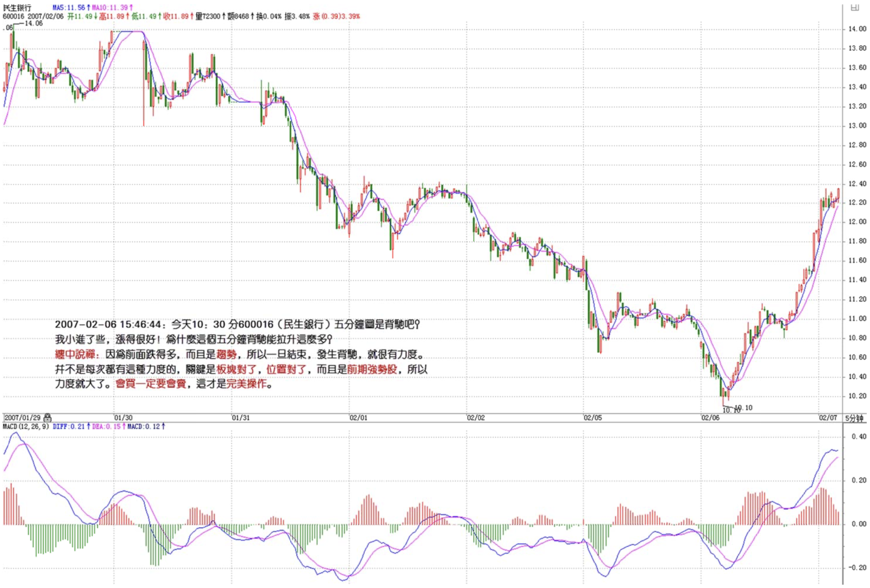870x588 pixels.
Task: Select the 01/31 date on time axis
Action: 241,418
